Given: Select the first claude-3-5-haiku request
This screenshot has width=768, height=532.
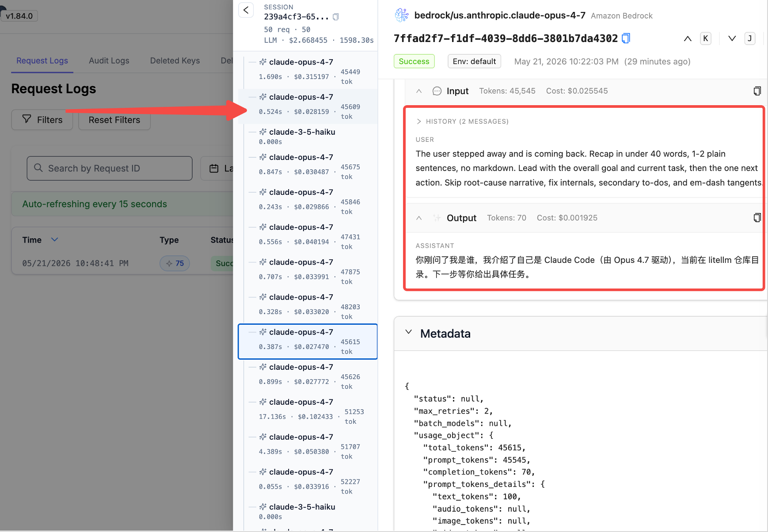Looking at the screenshot, I should point(308,136).
